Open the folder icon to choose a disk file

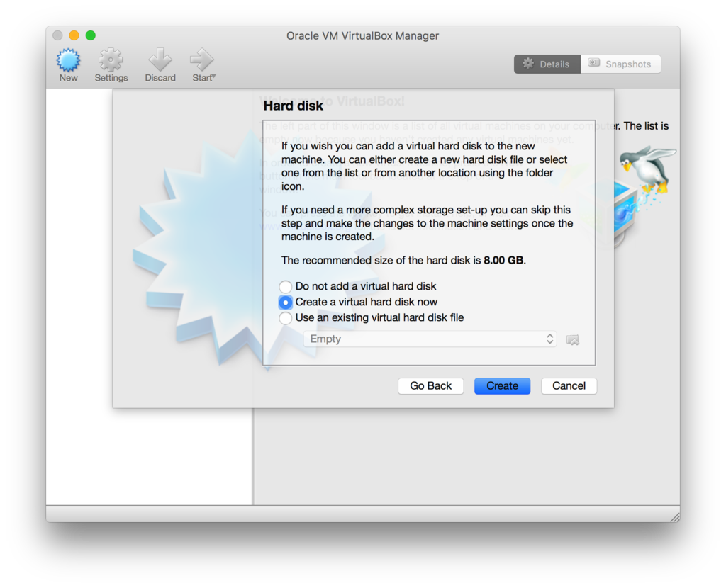point(573,339)
